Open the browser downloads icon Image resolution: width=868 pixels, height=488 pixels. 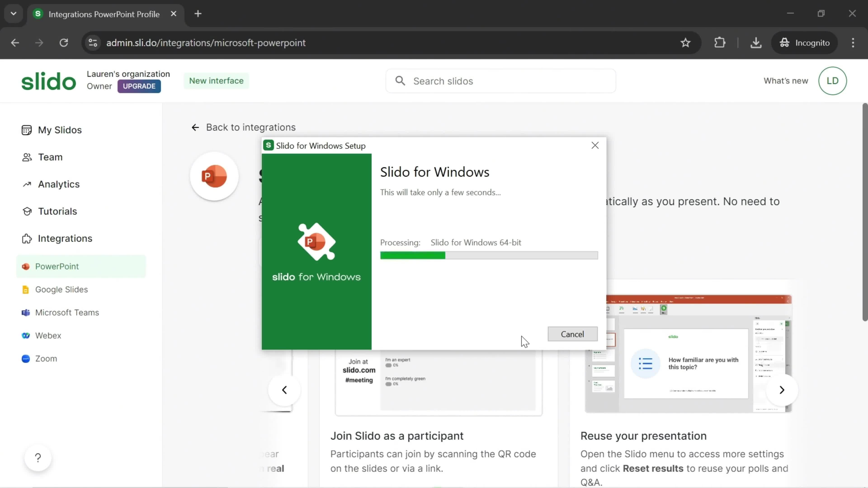756,43
